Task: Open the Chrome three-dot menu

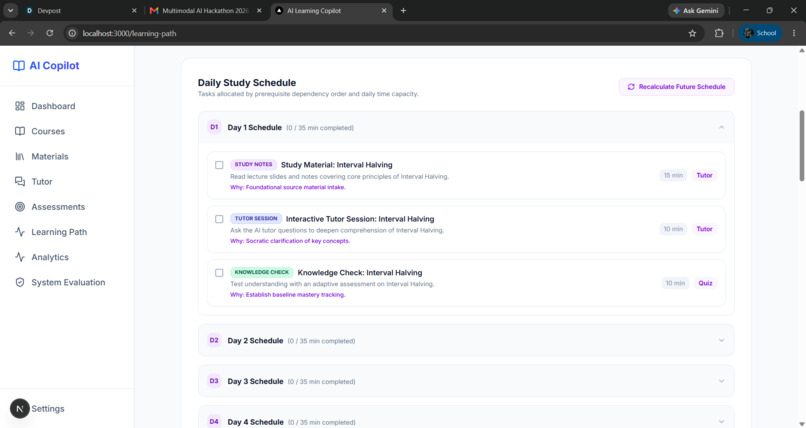Action: (794, 33)
